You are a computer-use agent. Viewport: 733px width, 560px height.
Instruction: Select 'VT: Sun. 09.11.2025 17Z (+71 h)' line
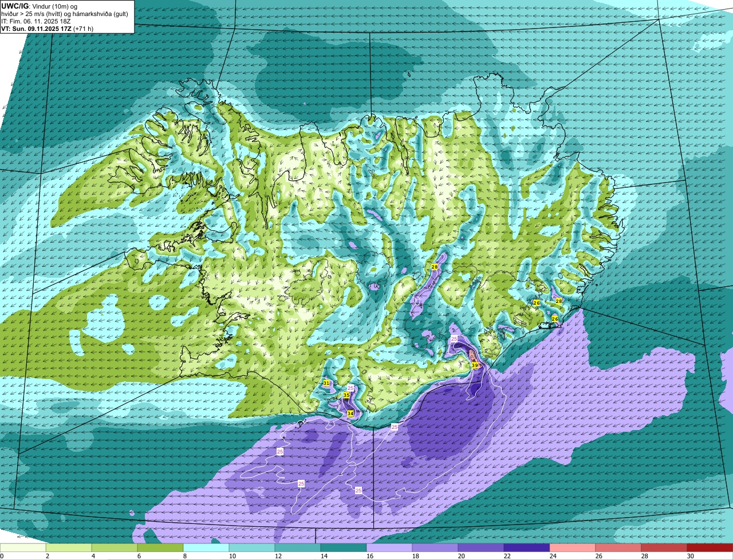(47, 28)
